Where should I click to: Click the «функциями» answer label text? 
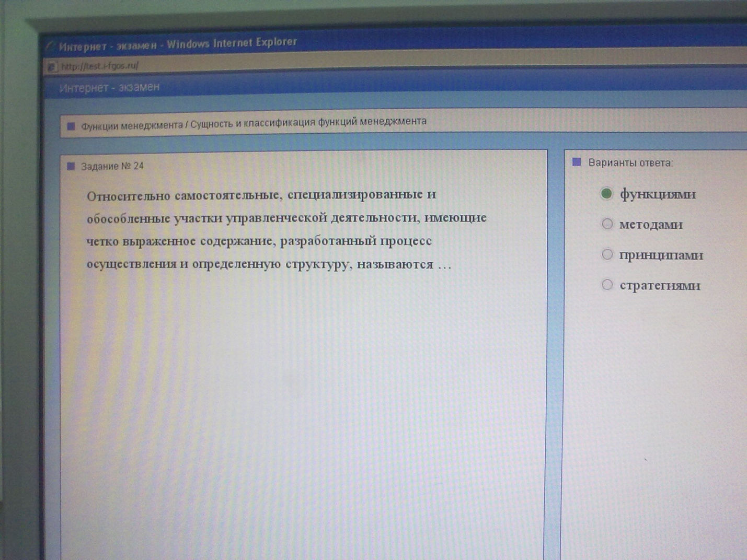[x=658, y=194]
